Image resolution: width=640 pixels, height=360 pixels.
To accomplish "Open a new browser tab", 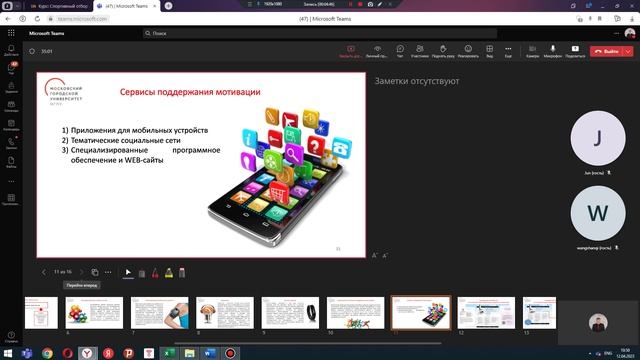I will 168,6.
